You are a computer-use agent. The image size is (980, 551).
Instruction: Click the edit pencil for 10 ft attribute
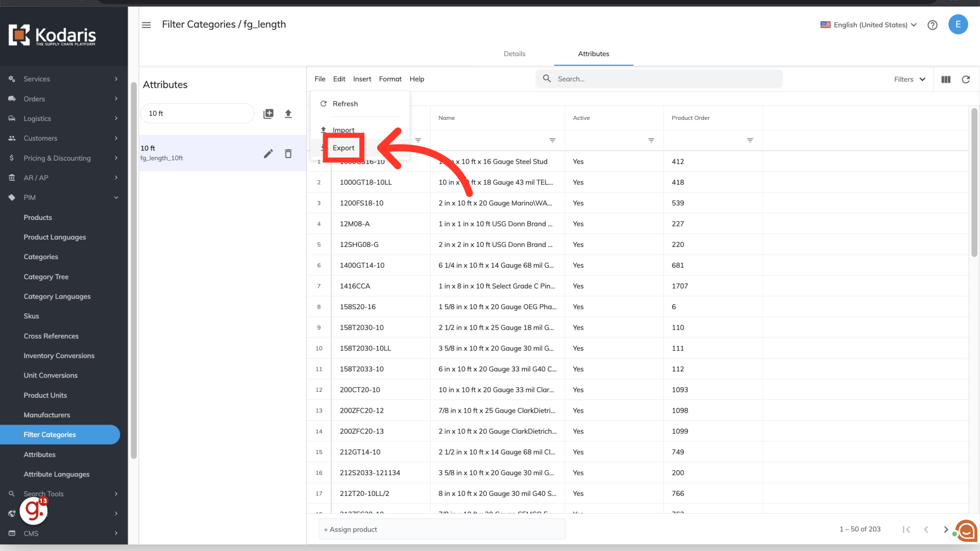[268, 154]
